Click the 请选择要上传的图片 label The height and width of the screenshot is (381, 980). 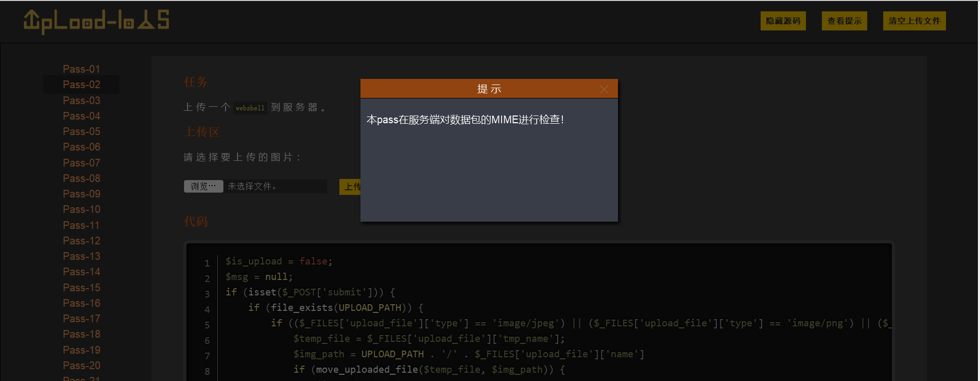click(242, 157)
